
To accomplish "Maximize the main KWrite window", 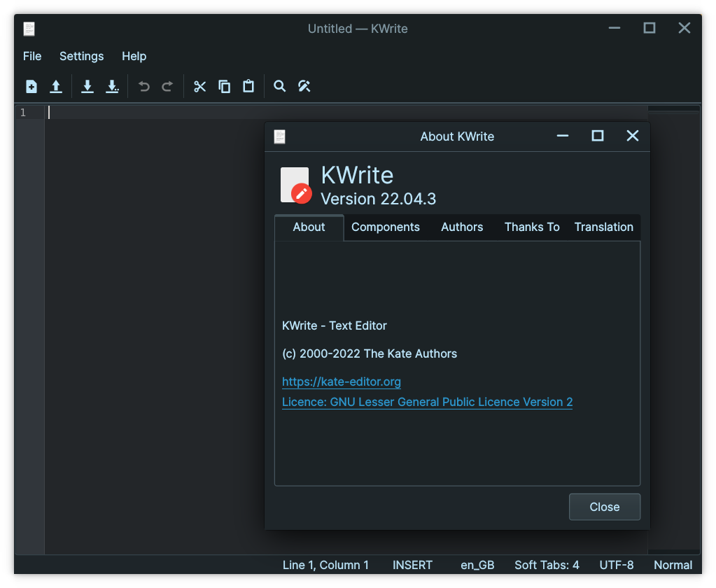I will (650, 28).
